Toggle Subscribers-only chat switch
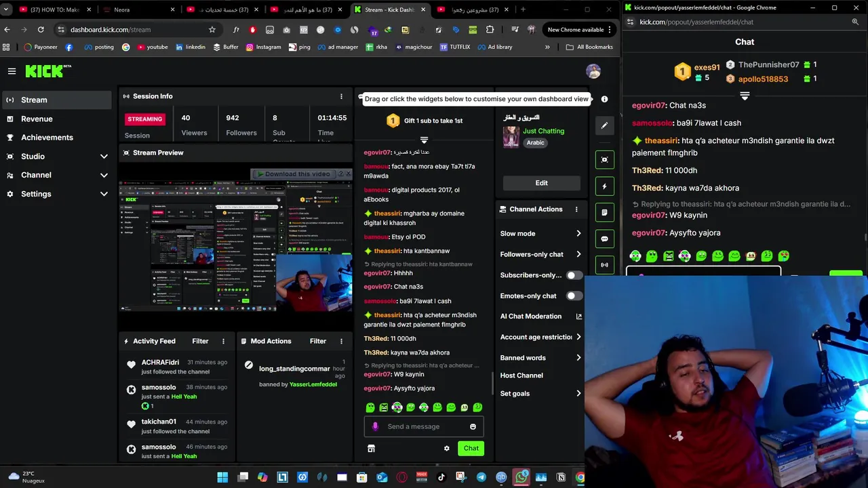Viewport: 868px width, 488px height. click(x=574, y=275)
